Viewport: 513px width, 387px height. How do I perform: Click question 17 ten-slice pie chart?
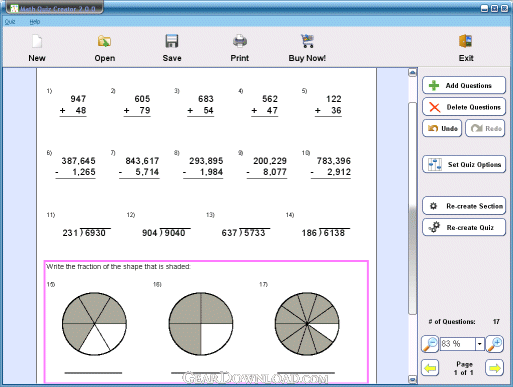(307, 324)
